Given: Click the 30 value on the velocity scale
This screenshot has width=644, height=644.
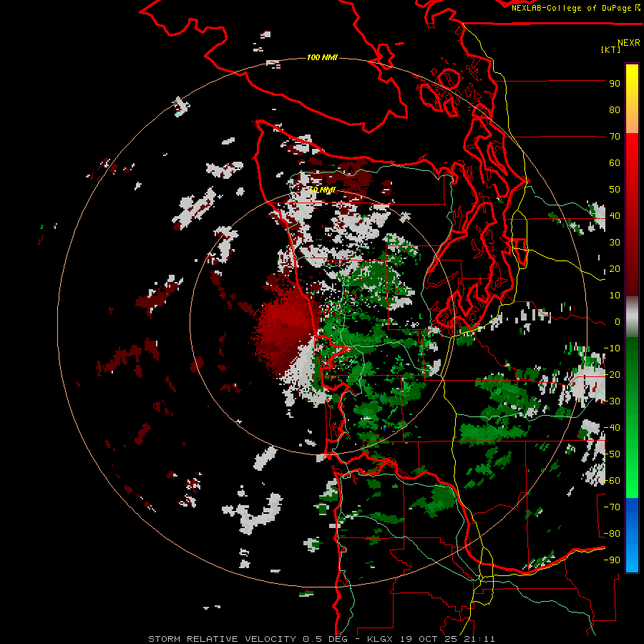Looking at the screenshot, I should pyautogui.click(x=615, y=243).
